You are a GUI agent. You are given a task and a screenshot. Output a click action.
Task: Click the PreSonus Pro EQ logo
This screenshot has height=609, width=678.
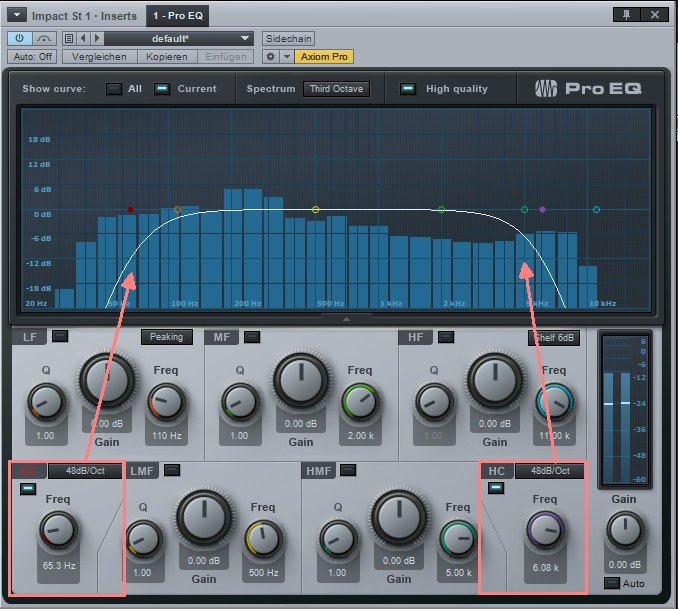coord(588,89)
